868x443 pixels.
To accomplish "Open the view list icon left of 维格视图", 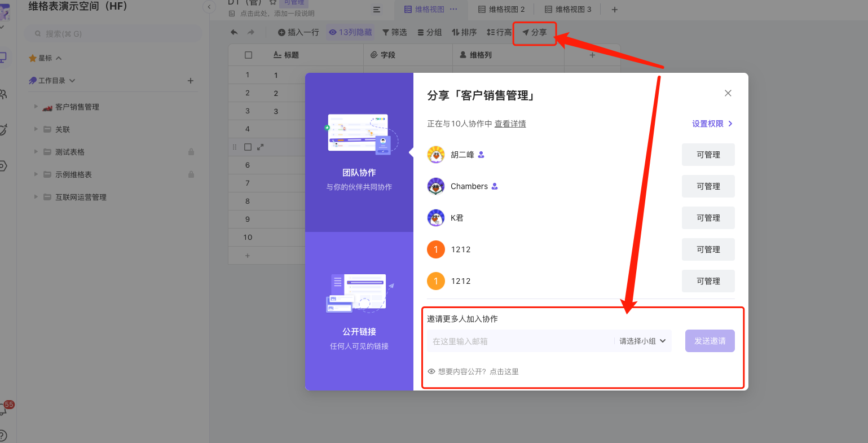I will pyautogui.click(x=377, y=10).
